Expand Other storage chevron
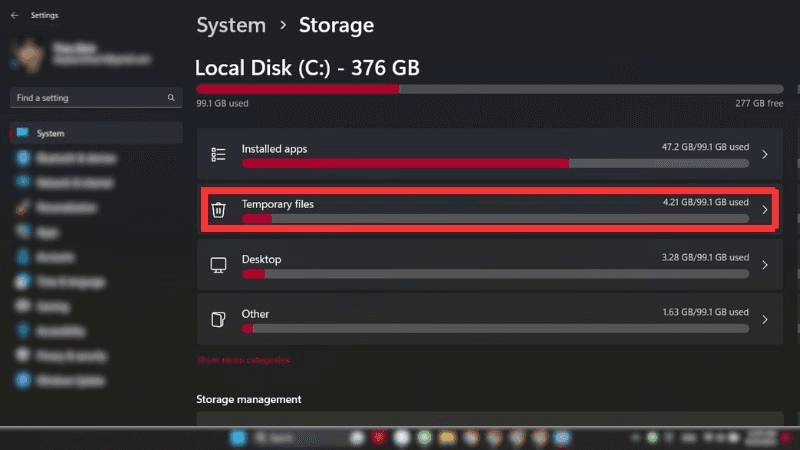The image size is (800, 450). pos(764,319)
